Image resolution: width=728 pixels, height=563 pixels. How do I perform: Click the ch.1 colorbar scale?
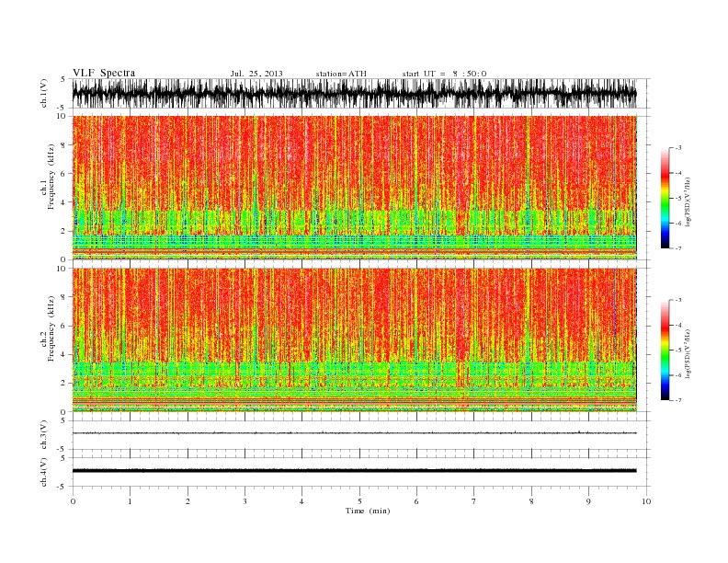[x=665, y=198]
